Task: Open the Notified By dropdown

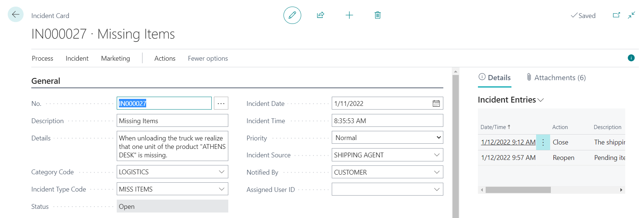Action: (x=437, y=172)
